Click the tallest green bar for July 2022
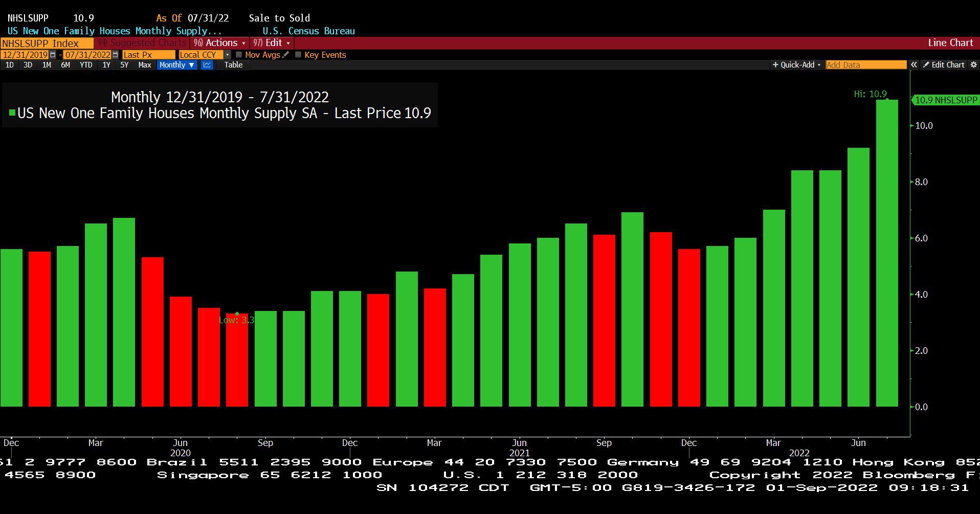 [887, 253]
